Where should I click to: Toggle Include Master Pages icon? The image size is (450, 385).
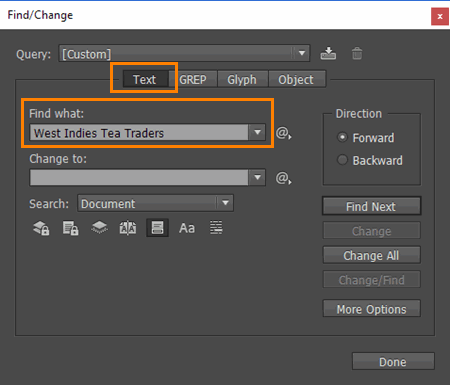click(x=128, y=228)
